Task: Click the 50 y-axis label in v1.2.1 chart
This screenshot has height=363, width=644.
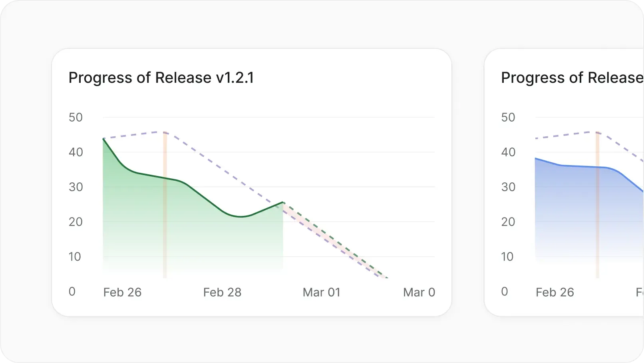Action: (76, 118)
